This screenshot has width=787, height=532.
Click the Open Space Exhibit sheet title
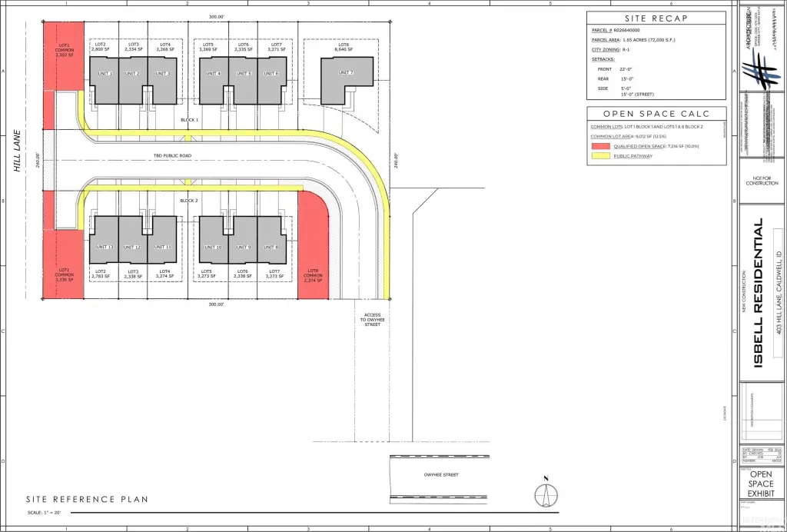tap(761, 484)
